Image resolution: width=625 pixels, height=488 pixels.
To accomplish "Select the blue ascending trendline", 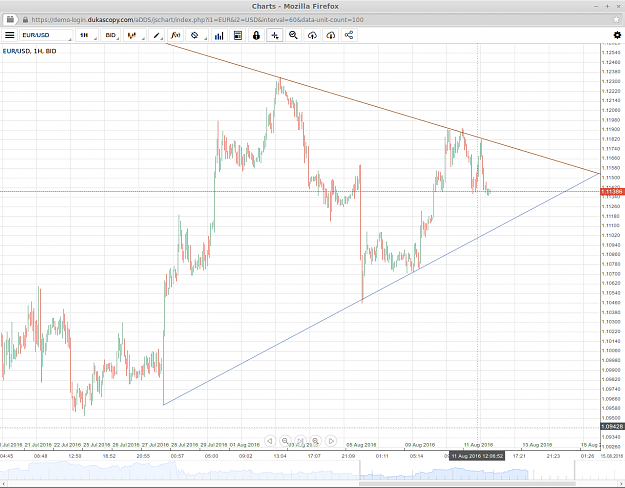I will [x=381, y=289].
